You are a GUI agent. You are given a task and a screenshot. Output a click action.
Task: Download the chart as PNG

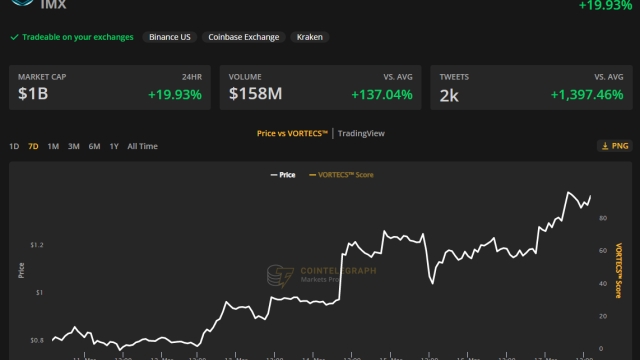pos(615,146)
